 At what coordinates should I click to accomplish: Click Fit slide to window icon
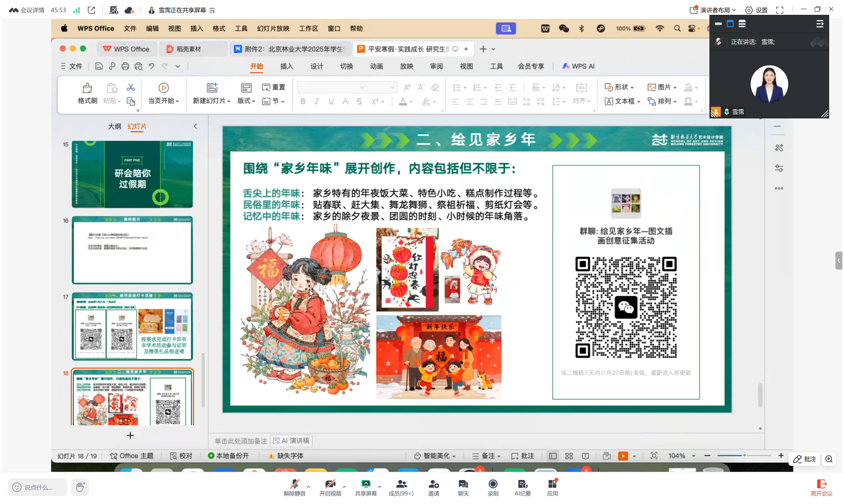[654, 456]
